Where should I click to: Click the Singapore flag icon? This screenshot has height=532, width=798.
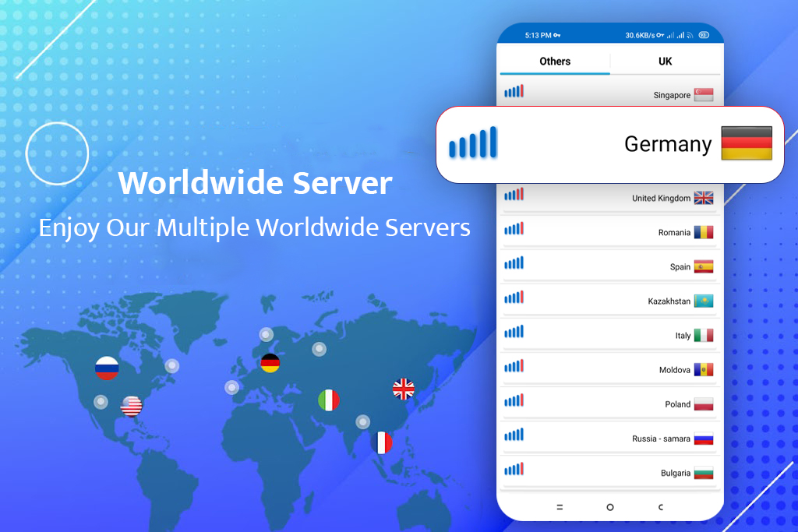[x=704, y=94]
